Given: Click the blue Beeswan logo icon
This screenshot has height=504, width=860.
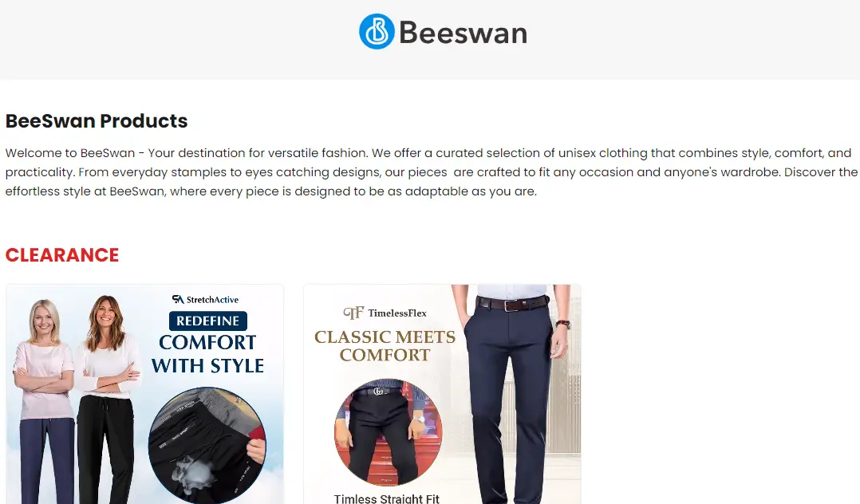Looking at the screenshot, I should click(x=377, y=31).
